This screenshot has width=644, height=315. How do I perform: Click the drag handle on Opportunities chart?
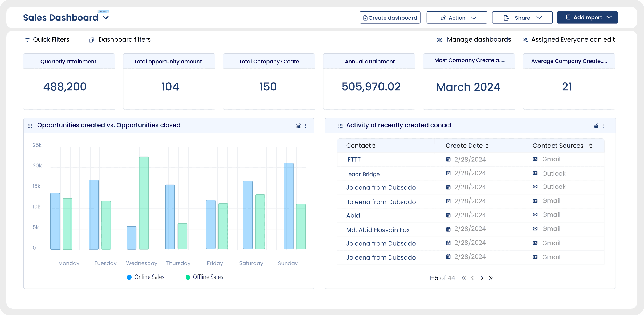click(30, 125)
